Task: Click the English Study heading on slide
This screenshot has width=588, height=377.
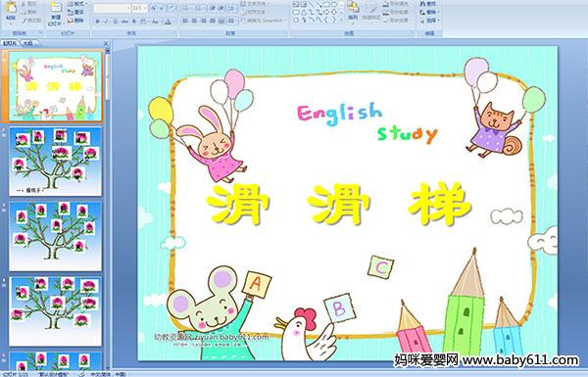Action: tap(367, 123)
